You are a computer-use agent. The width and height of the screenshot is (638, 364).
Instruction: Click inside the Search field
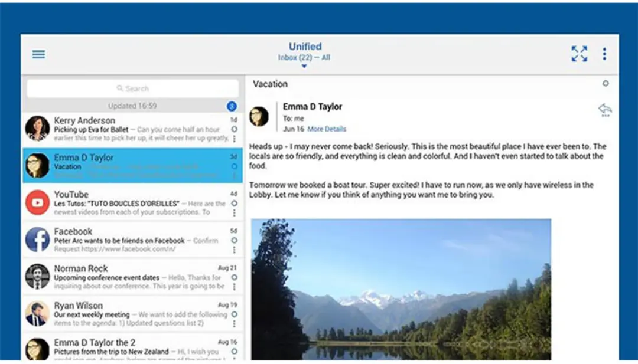133,88
